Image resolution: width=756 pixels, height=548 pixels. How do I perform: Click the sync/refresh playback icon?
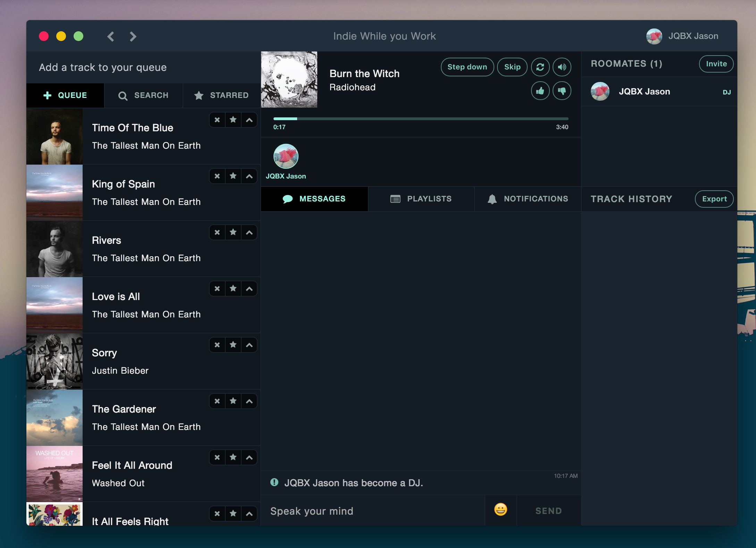click(x=540, y=67)
